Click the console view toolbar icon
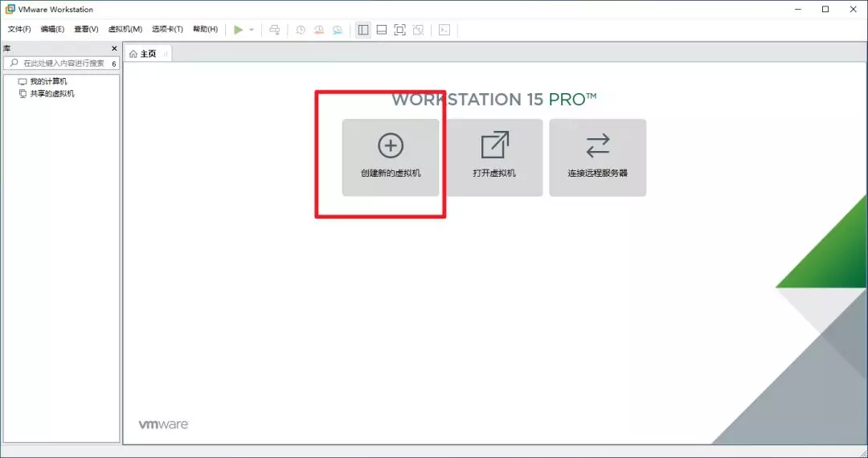Image resolution: width=868 pixels, height=458 pixels. pyautogui.click(x=444, y=30)
